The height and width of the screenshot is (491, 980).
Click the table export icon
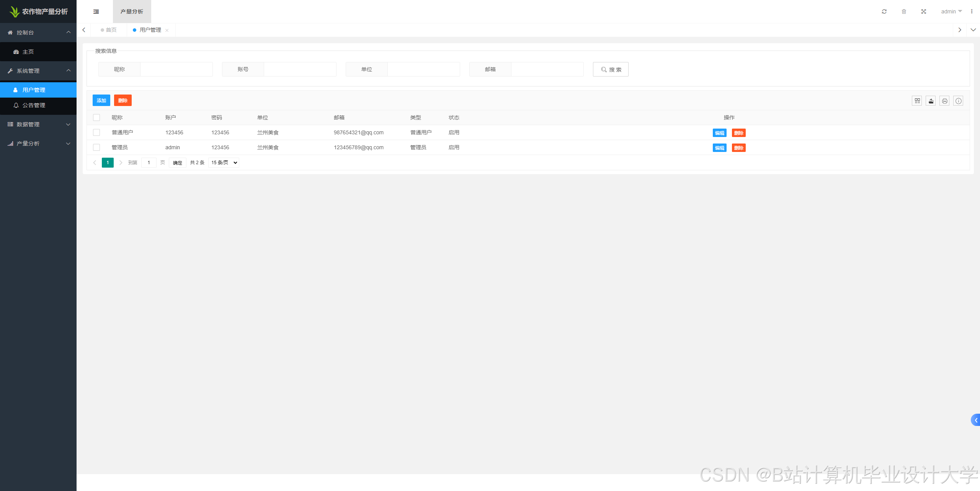[931, 101]
